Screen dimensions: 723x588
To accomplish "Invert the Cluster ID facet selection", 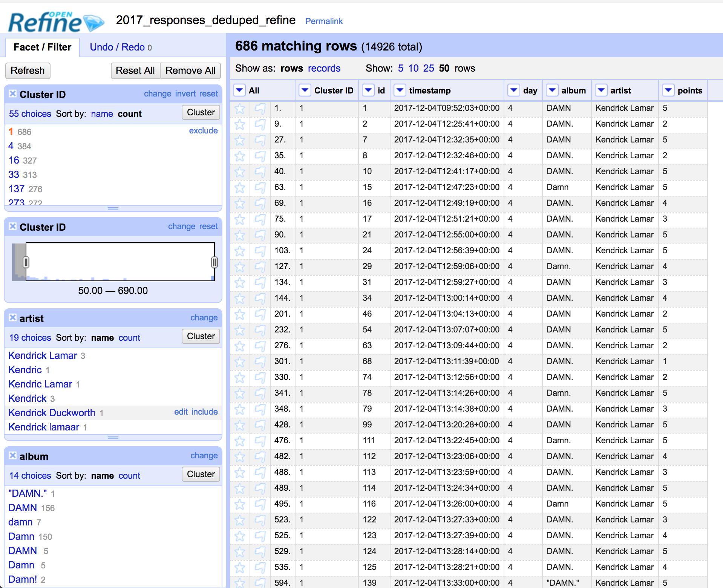I will point(185,93).
